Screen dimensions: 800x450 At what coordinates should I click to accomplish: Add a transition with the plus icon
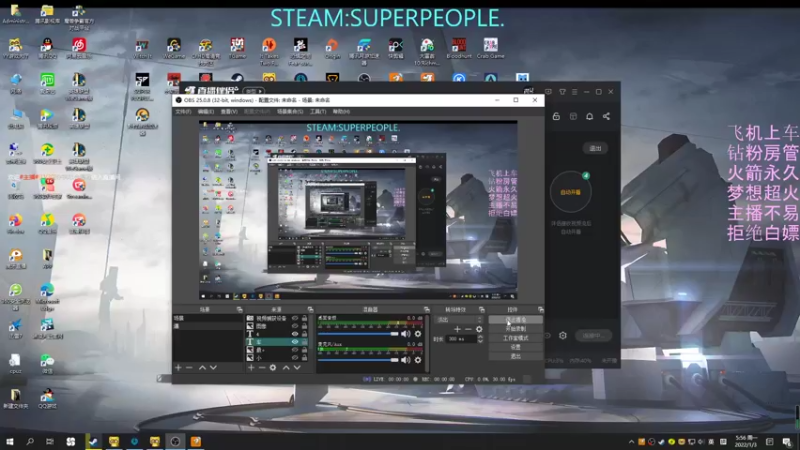pos(457,329)
